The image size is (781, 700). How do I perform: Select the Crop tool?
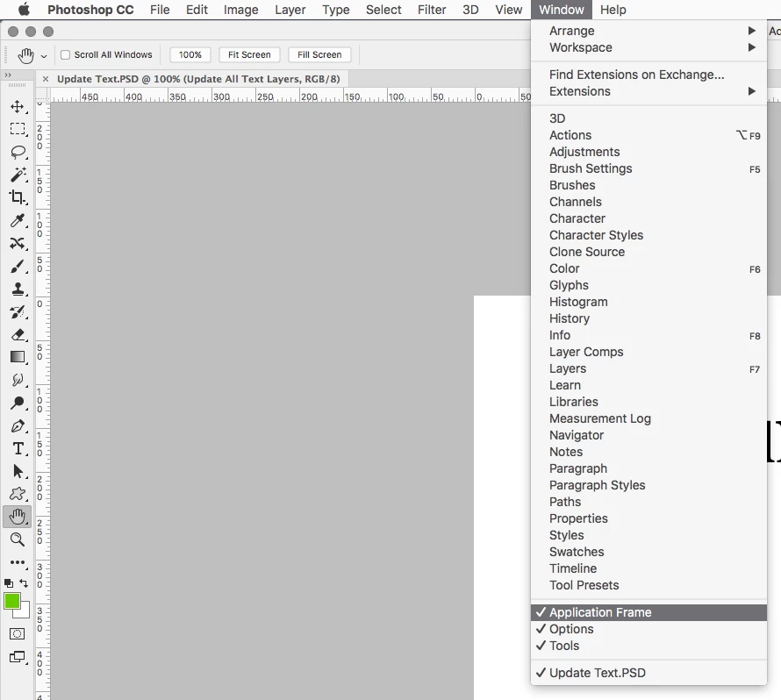[x=18, y=197]
